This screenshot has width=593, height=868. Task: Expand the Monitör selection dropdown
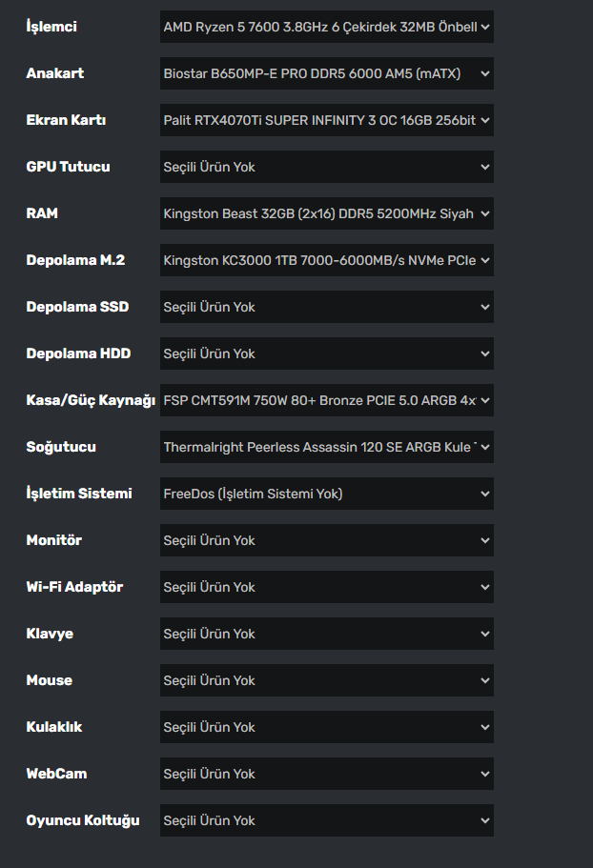(326, 540)
